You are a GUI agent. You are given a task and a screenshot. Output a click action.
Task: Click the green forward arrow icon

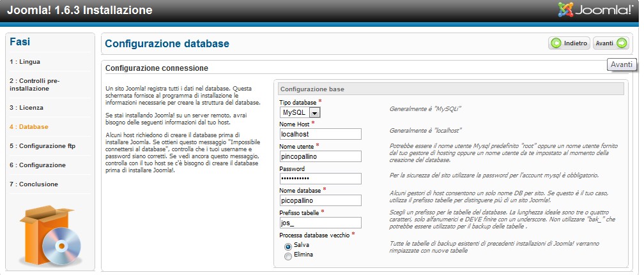(621, 43)
